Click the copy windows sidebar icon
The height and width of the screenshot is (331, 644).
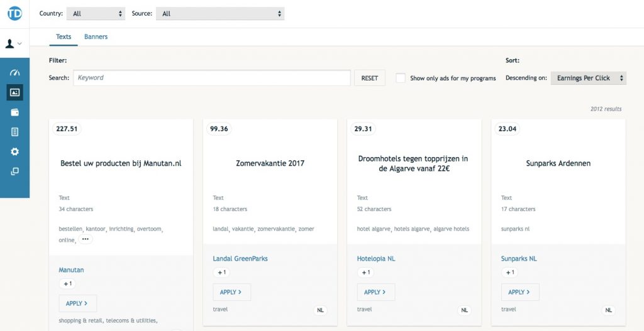point(15,171)
